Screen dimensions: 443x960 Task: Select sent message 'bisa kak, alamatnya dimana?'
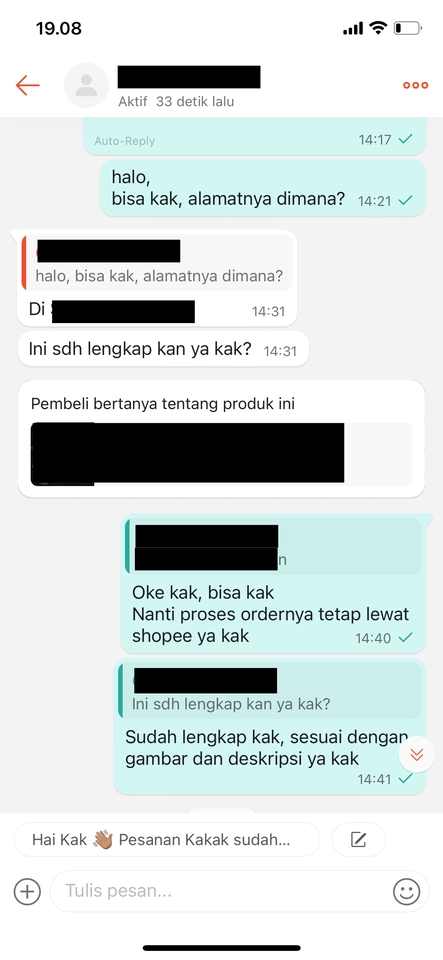coord(262,188)
